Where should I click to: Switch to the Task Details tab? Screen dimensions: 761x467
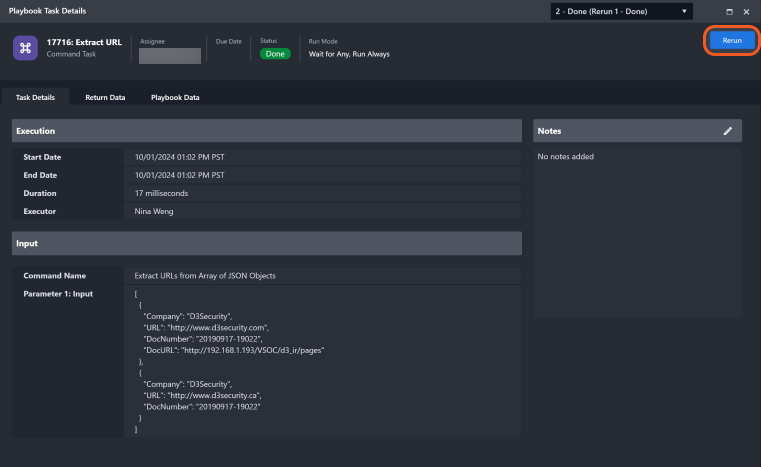35,97
